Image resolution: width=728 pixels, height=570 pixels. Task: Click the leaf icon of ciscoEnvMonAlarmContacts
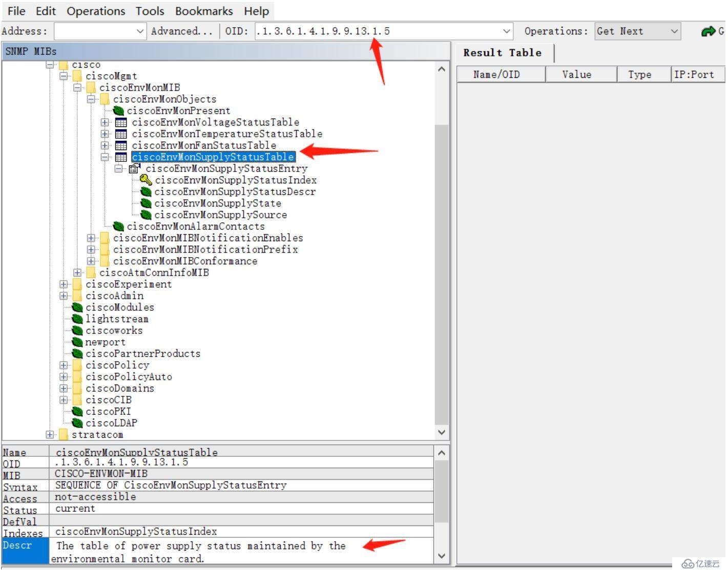click(119, 226)
